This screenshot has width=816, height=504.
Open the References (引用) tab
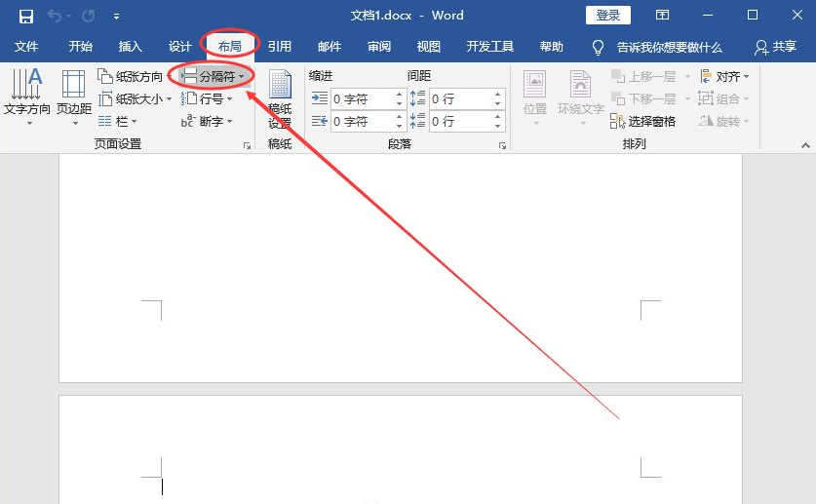pos(280,47)
